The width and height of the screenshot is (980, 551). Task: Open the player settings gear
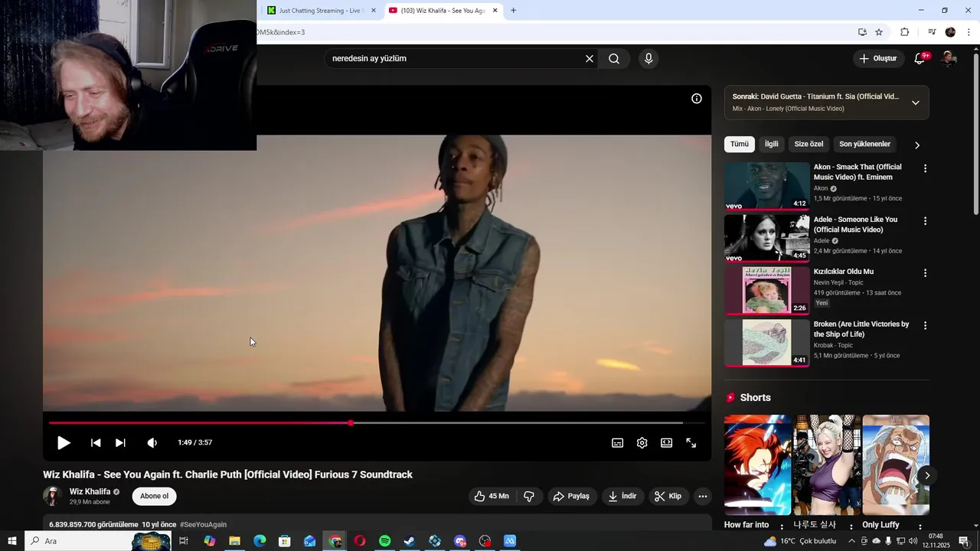click(x=642, y=443)
